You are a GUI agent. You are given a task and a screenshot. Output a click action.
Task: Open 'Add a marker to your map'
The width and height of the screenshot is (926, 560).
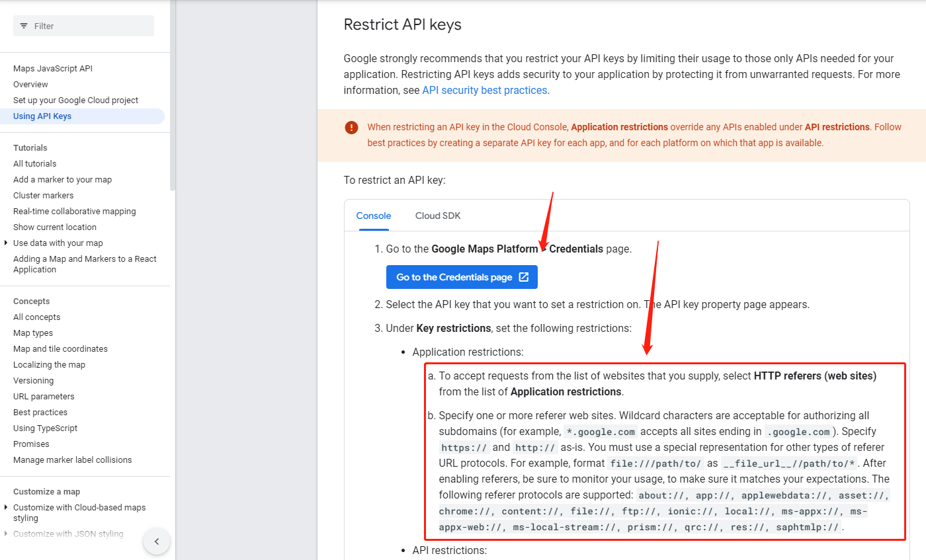coord(63,179)
